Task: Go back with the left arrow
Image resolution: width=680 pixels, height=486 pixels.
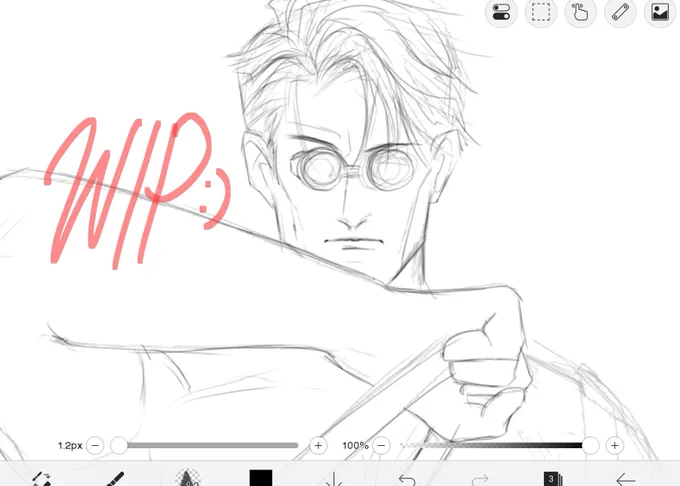Action: [x=626, y=479]
